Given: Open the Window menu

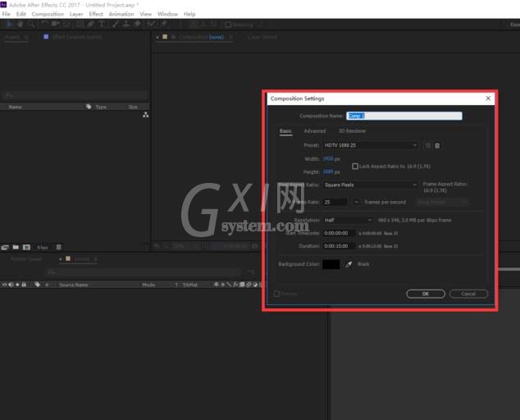Looking at the screenshot, I should pyautogui.click(x=167, y=14).
